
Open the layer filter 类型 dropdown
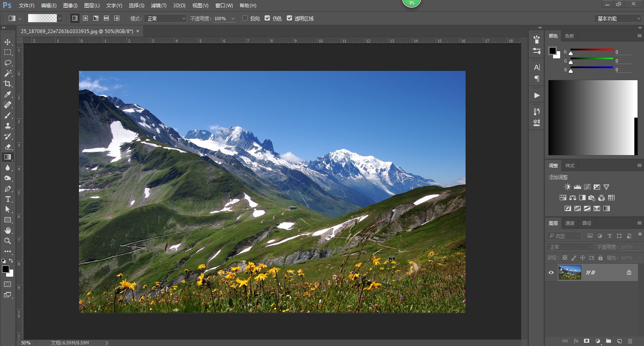565,236
